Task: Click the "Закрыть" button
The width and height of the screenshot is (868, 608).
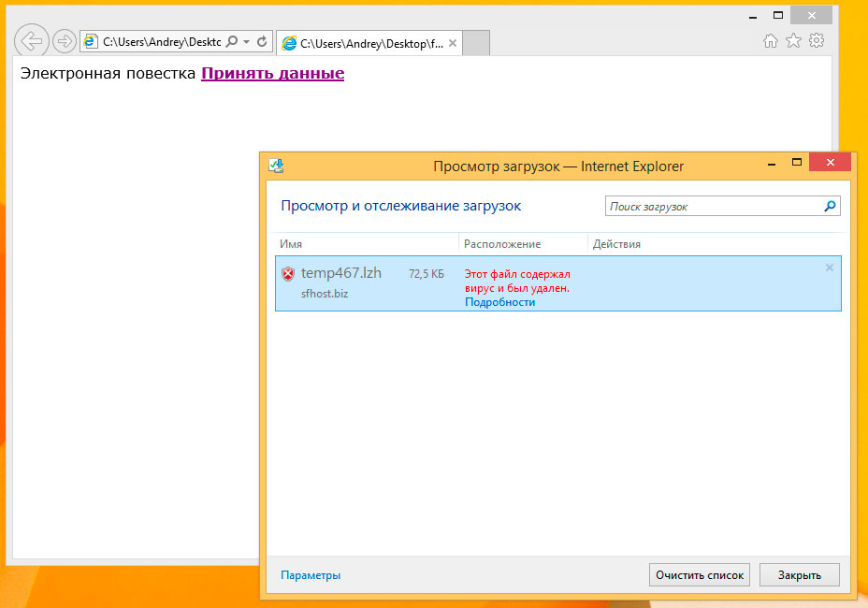Action: (800, 575)
